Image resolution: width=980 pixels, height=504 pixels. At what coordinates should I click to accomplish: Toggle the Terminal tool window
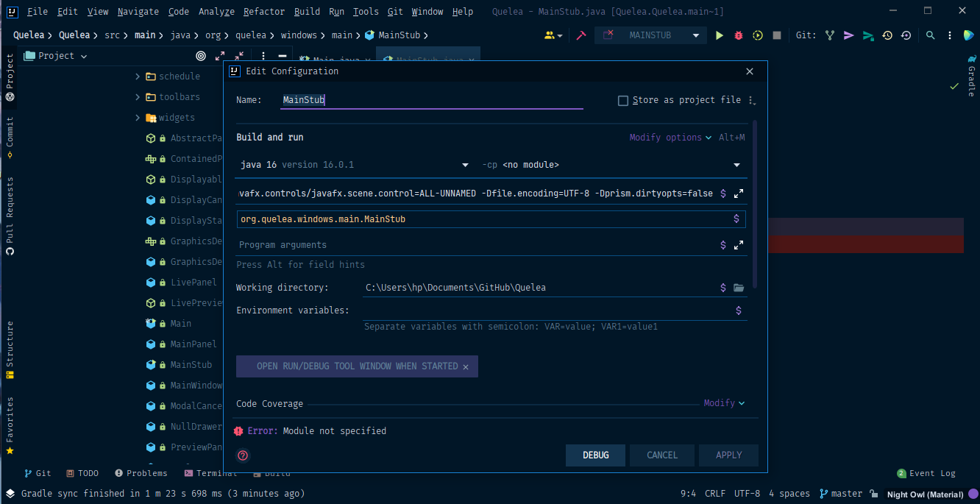[x=210, y=473]
